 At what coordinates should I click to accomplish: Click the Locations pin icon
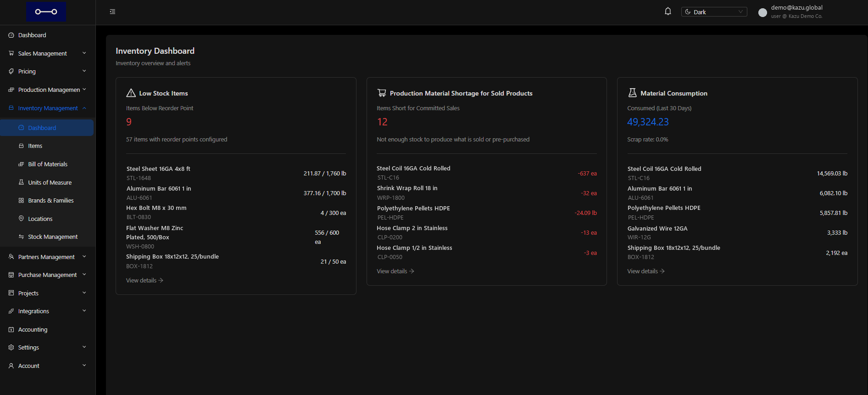coord(21,219)
